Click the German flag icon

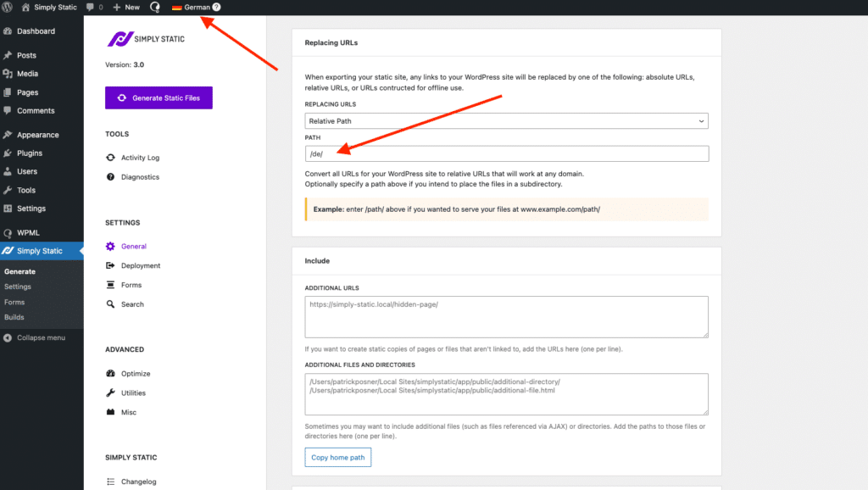pyautogui.click(x=176, y=7)
